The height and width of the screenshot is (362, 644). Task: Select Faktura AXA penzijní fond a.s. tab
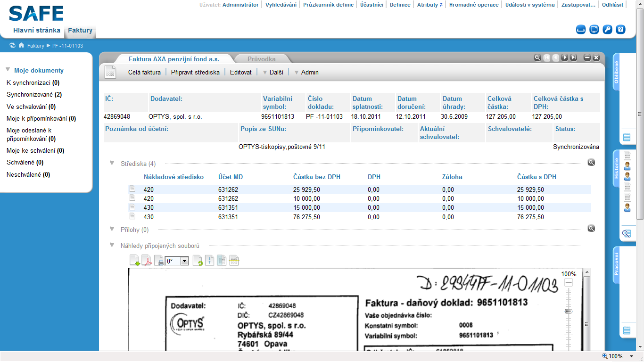(174, 59)
